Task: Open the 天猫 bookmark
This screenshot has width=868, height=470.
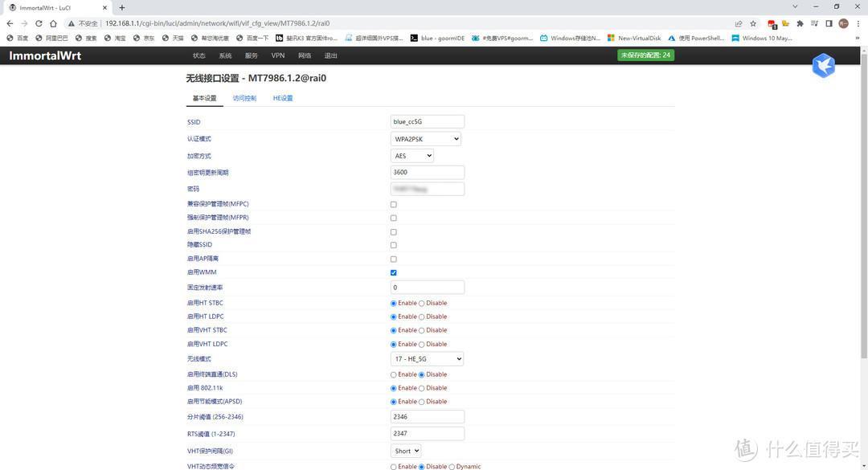Action: pyautogui.click(x=173, y=39)
